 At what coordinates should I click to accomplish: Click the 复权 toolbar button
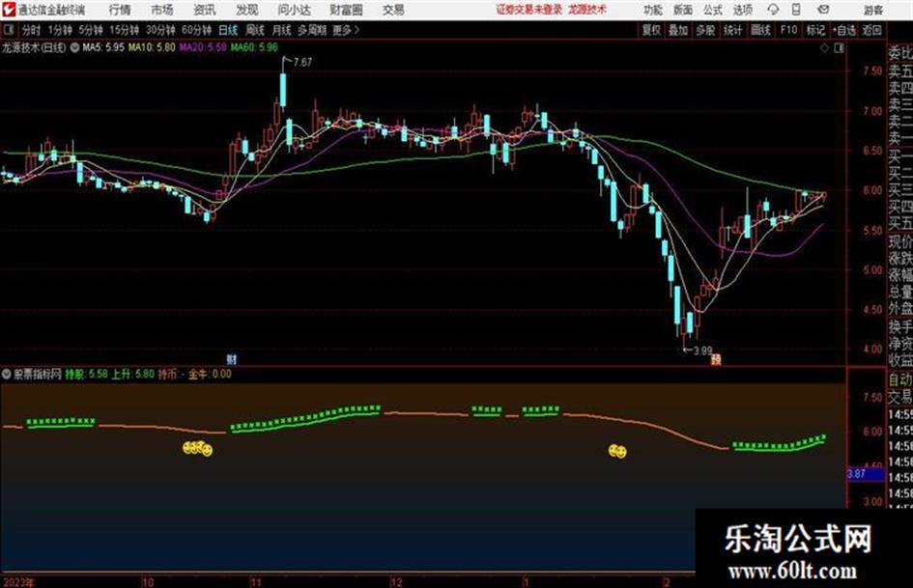point(651,30)
